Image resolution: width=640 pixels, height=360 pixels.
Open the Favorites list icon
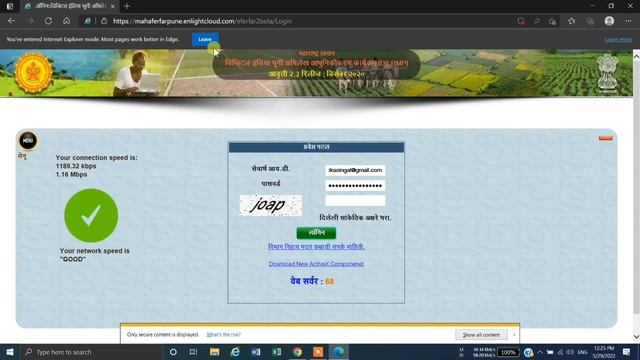tap(571, 21)
